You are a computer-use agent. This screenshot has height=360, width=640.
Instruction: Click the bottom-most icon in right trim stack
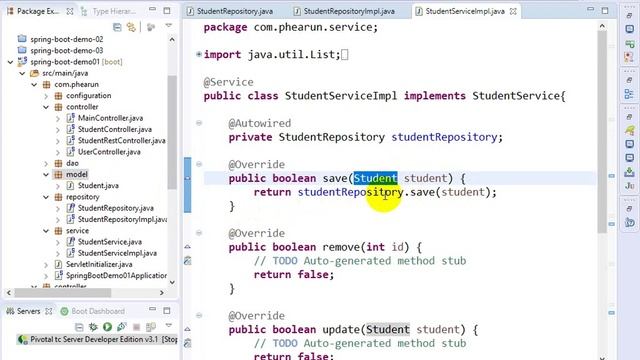[629, 222]
